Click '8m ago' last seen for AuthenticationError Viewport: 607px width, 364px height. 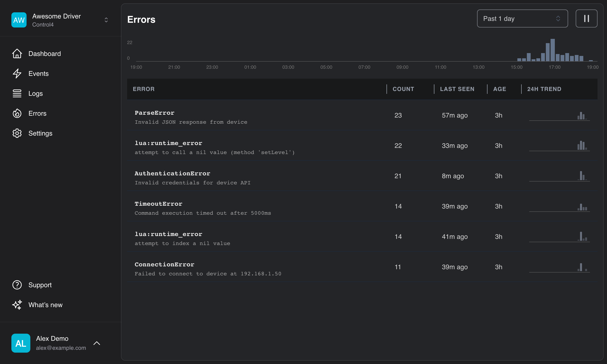453,176
